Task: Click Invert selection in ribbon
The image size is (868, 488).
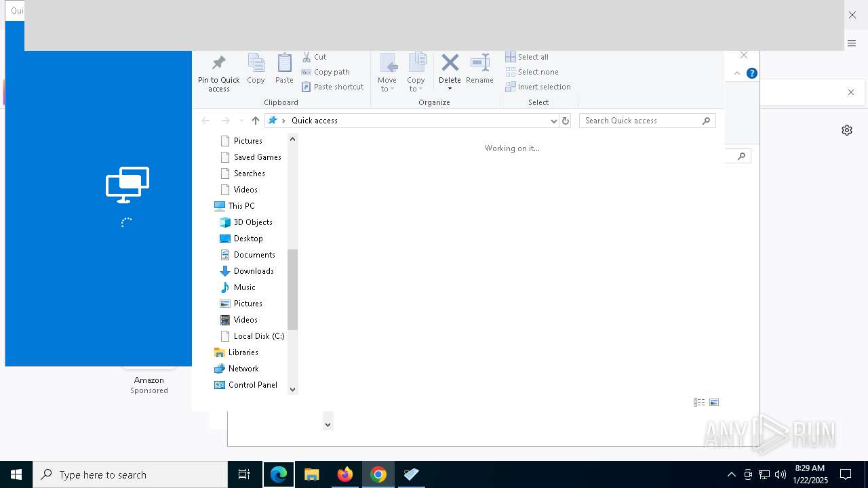Action: (538, 87)
